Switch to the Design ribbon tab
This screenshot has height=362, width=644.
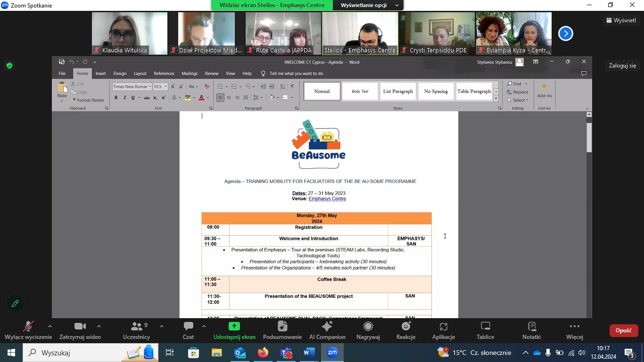pos(120,74)
